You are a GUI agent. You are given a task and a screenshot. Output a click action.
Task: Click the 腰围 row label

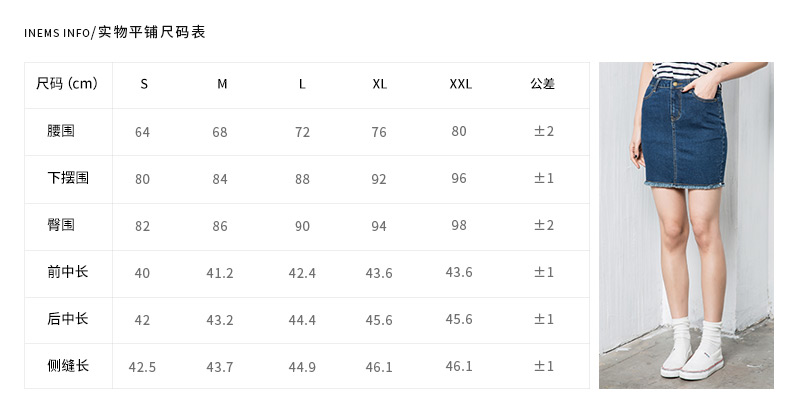click(x=61, y=131)
